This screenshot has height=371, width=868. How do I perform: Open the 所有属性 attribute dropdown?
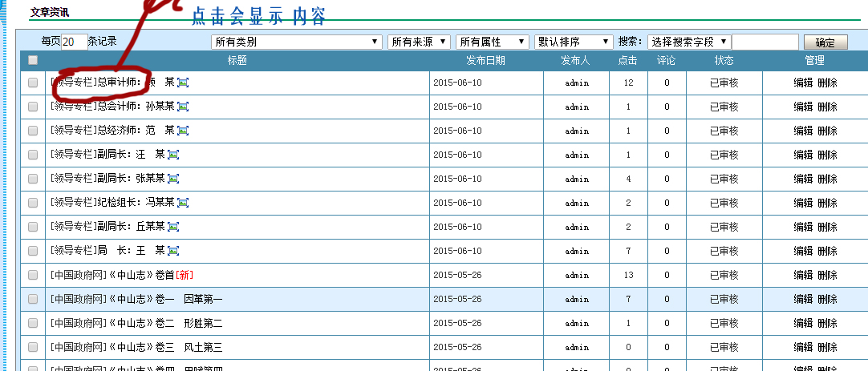(x=492, y=42)
